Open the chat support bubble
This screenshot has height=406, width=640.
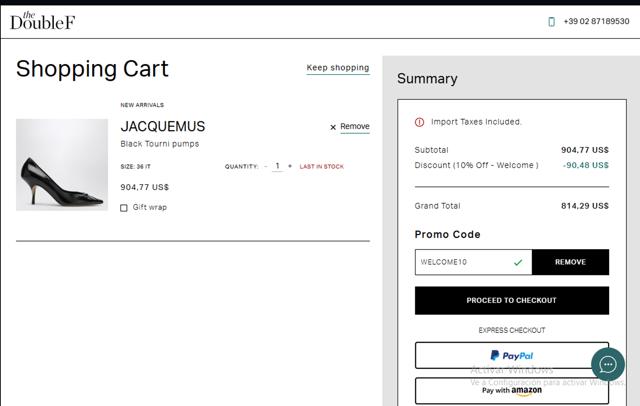coord(607,364)
